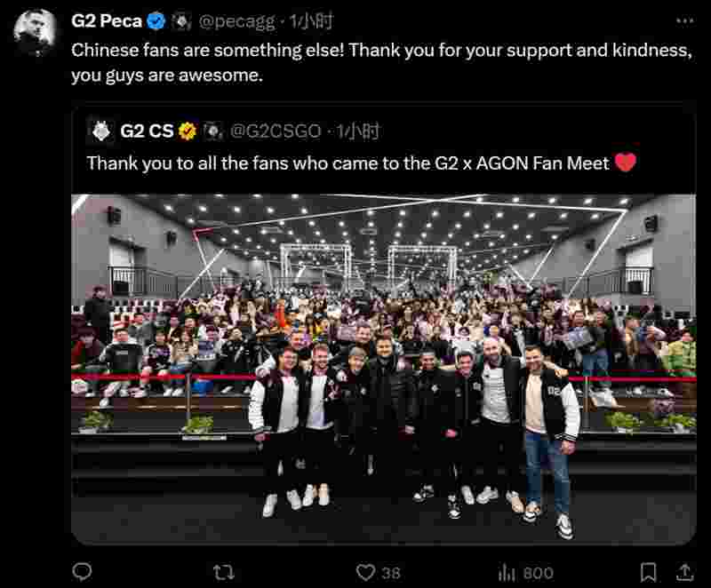Open the fan meet group photo
This screenshot has height=588, width=711.
point(384,369)
